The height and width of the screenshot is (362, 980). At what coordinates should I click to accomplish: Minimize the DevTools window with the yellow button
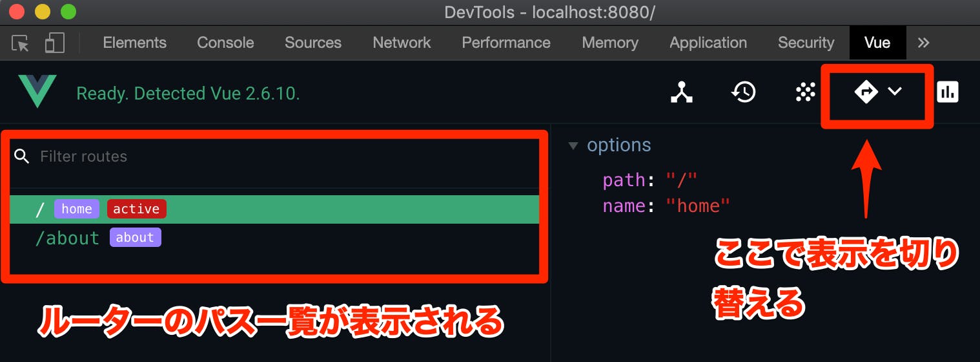click(43, 12)
